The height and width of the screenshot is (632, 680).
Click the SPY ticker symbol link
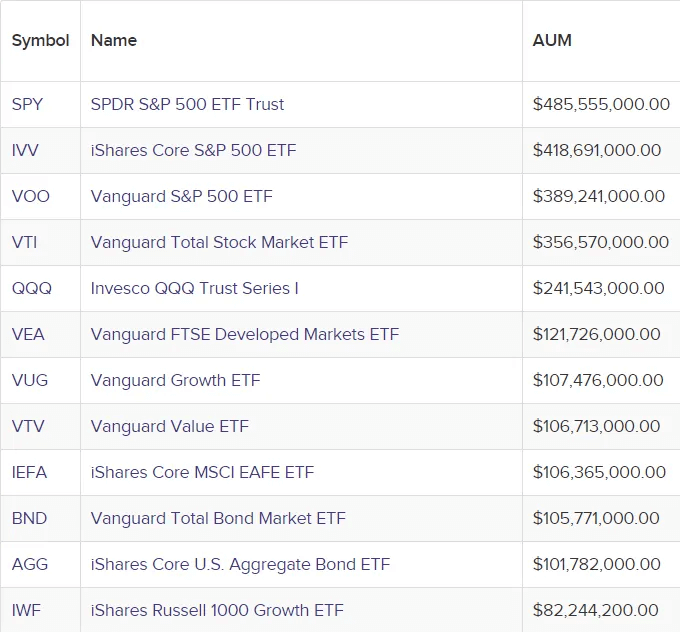click(x=27, y=104)
